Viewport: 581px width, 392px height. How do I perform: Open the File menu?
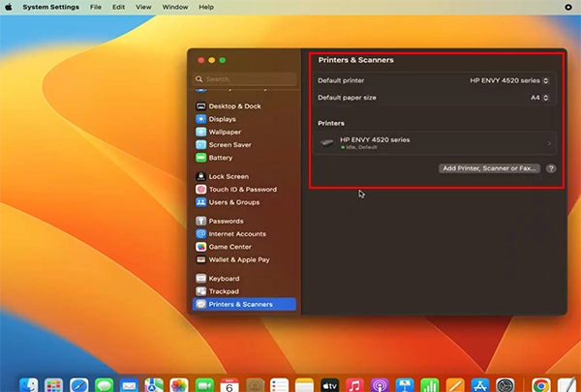pyautogui.click(x=96, y=7)
